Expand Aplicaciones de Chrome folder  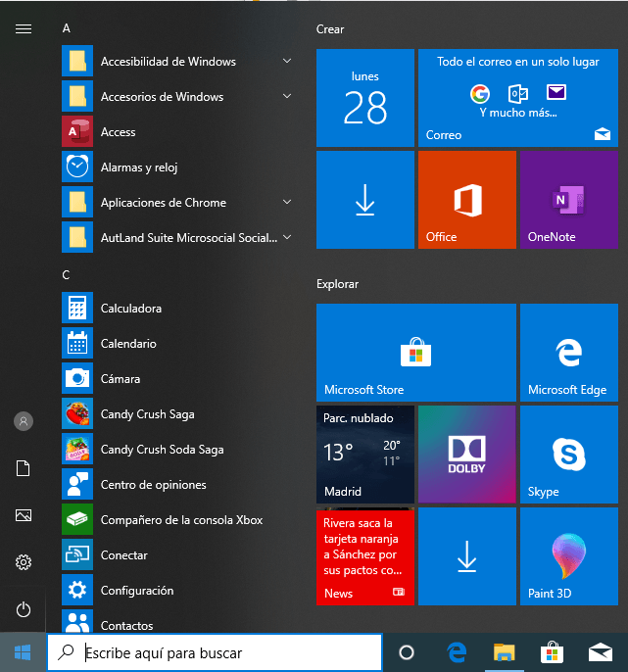click(x=178, y=202)
